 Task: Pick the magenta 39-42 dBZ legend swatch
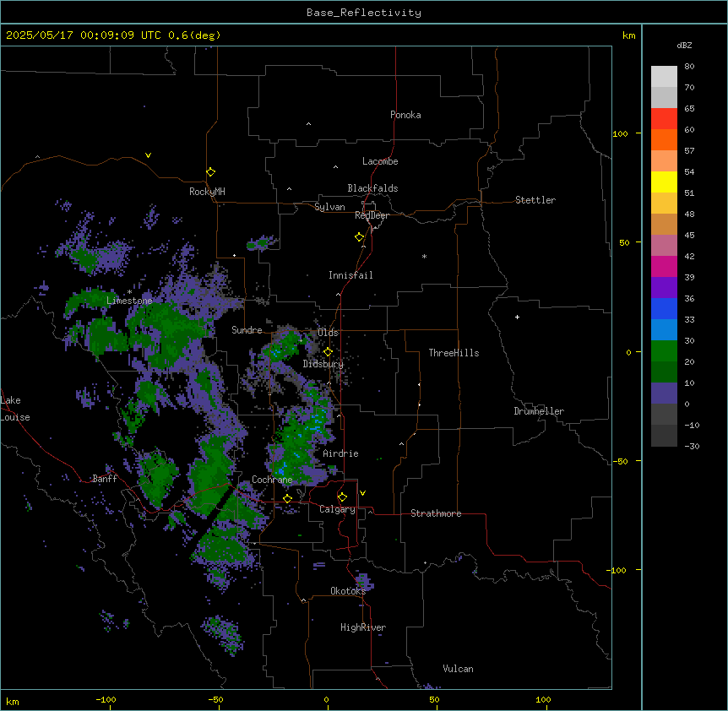click(664, 266)
